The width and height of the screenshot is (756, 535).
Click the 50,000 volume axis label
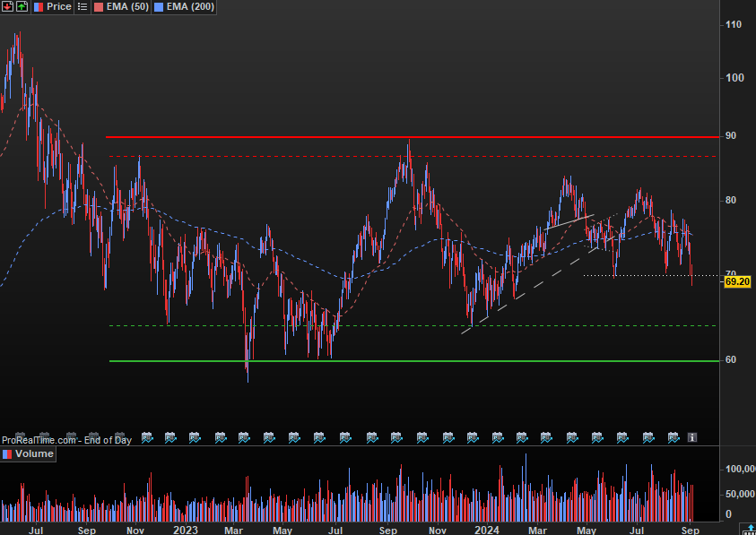click(740, 494)
